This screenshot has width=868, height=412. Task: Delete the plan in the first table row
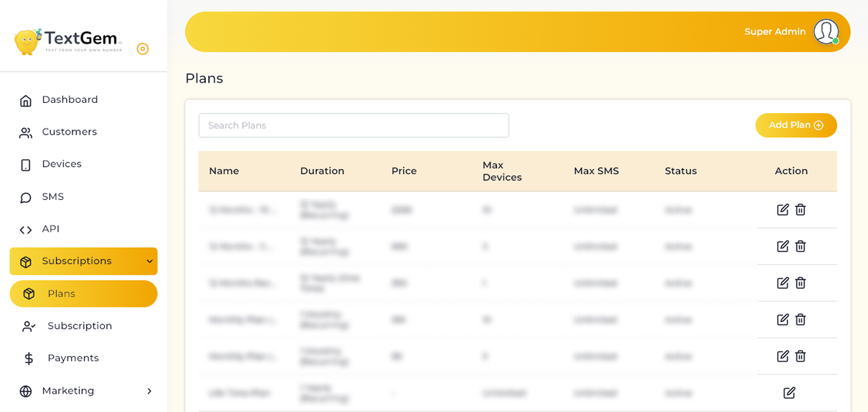click(801, 209)
